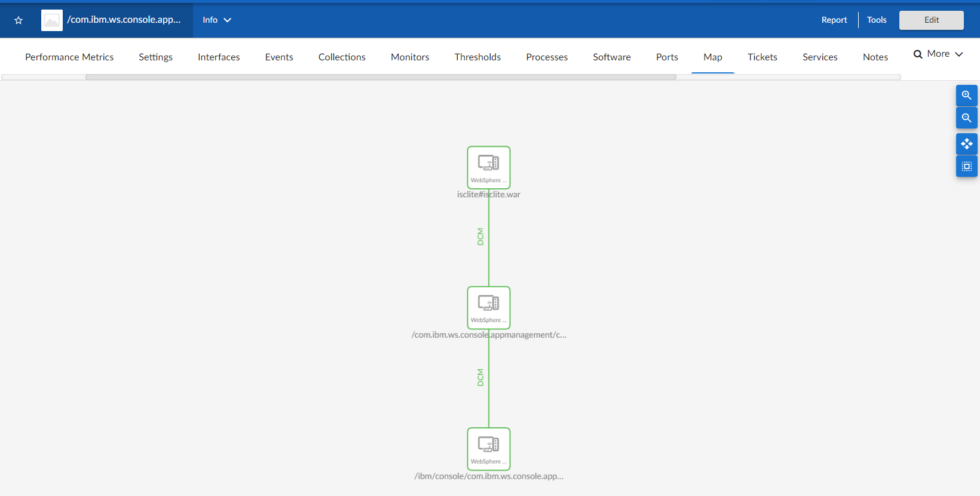Screen dimensions: 980x496
Task: Open the Notes tab
Action: point(875,57)
